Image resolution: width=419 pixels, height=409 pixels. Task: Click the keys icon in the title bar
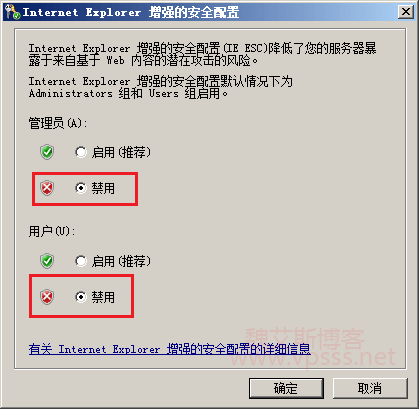coord(12,12)
